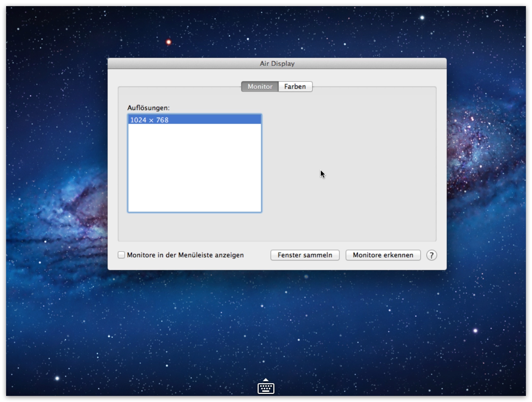The image size is (532, 402).
Task: Open help with the question mark button
Action: click(431, 255)
